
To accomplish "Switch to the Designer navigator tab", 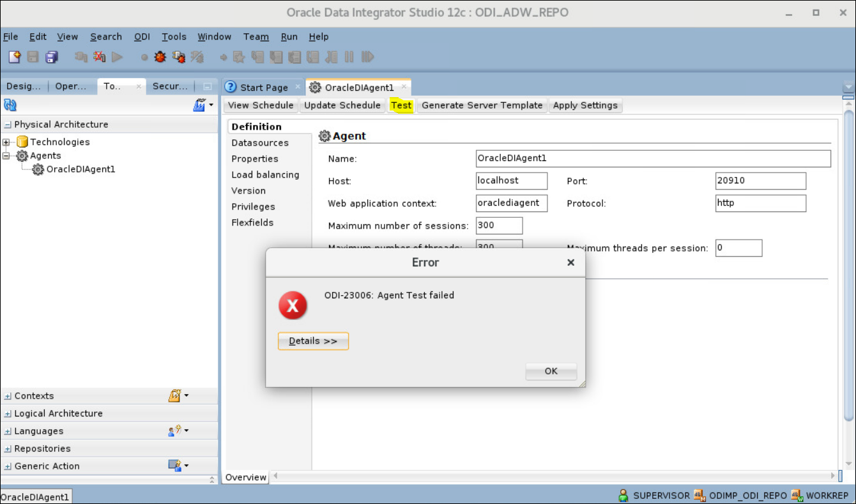I will pyautogui.click(x=24, y=86).
